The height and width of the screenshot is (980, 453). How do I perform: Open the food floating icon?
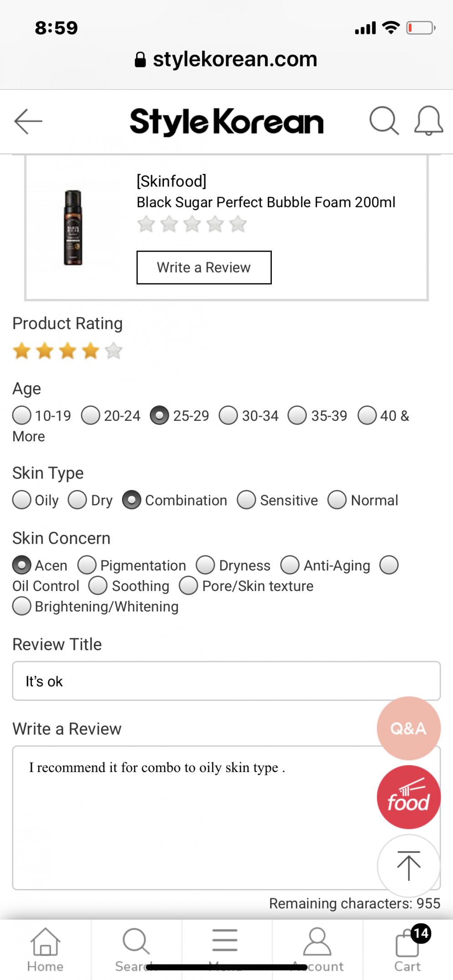408,797
